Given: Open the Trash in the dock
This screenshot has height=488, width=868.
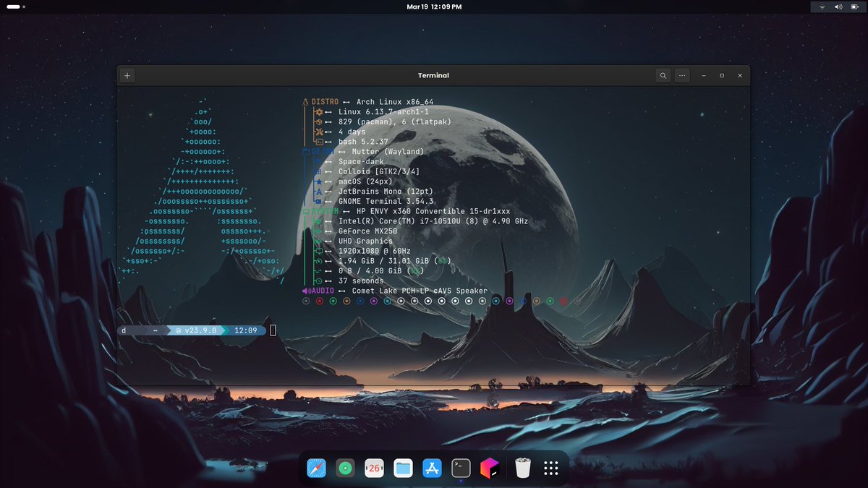Looking at the screenshot, I should [523, 468].
